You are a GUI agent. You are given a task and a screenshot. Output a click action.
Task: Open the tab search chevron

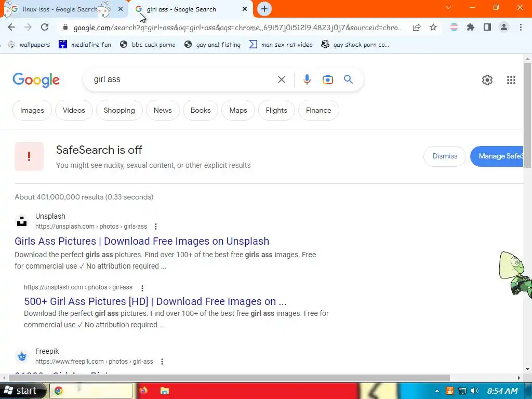click(448, 7)
